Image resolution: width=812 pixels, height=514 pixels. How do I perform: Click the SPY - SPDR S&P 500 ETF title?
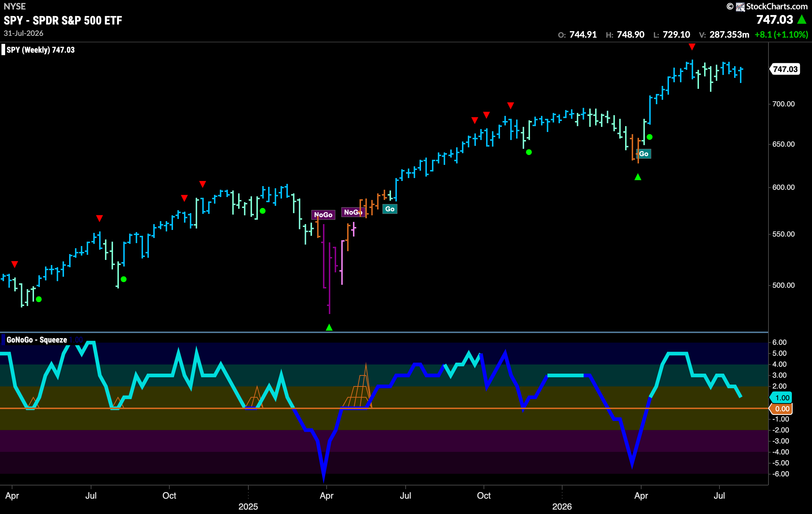tap(63, 20)
